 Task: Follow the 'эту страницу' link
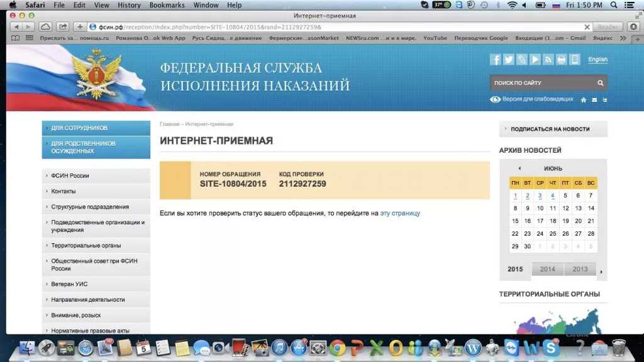pyautogui.click(x=400, y=214)
